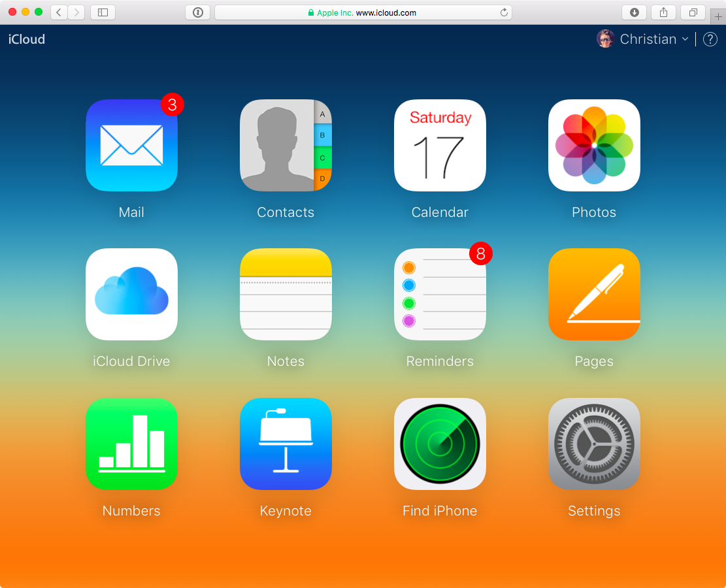
Task: Click the iCloud Drive label
Action: coord(131,361)
